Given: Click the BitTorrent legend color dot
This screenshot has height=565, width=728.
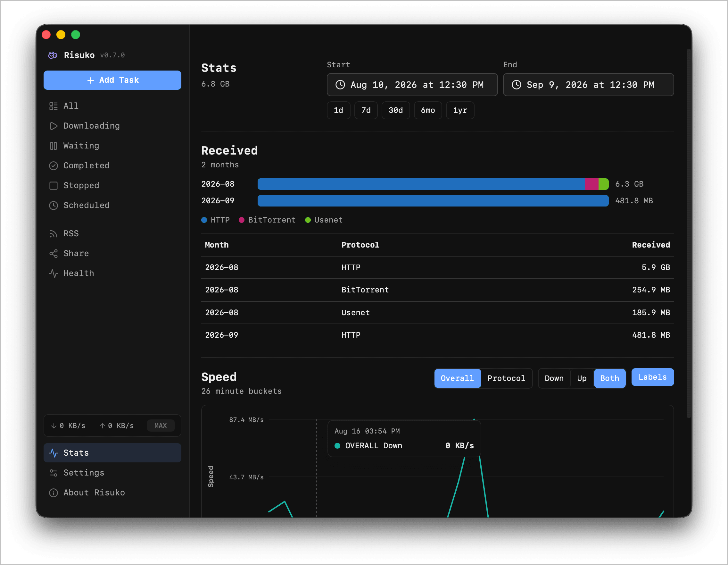Looking at the screenshot, I should pyautogui.click(x=242, y=220).
